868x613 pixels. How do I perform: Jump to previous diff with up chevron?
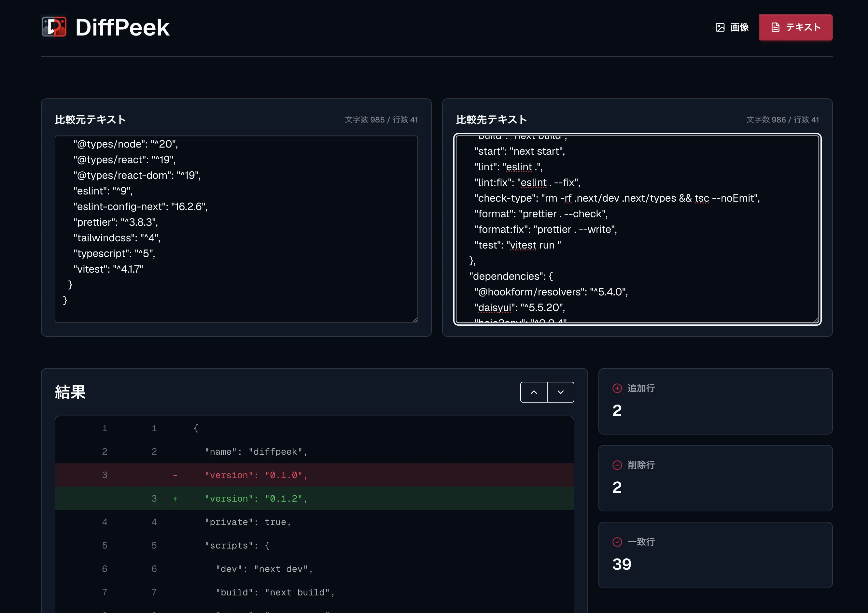tap(534, 392)
